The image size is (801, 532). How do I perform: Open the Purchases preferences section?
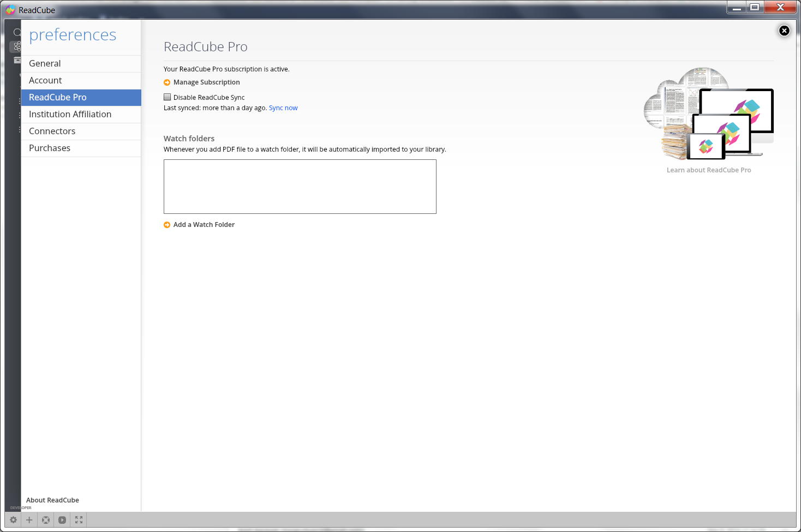(81, 148)
